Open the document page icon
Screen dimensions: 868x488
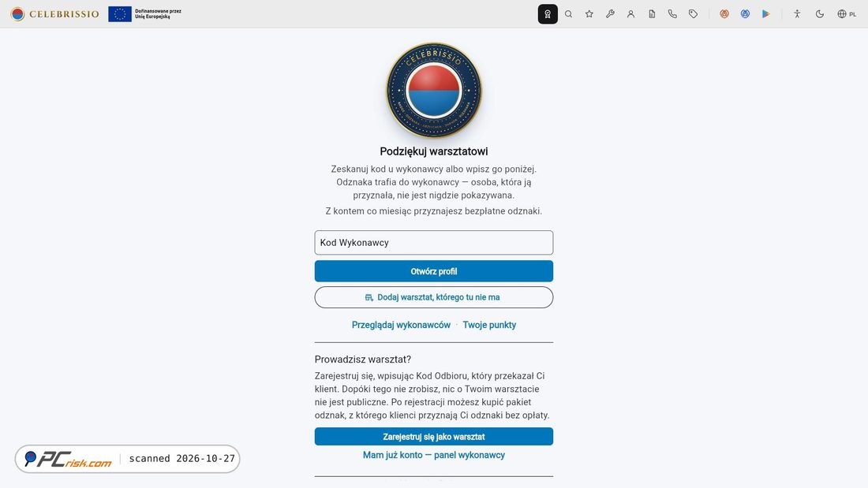[652, 14]
